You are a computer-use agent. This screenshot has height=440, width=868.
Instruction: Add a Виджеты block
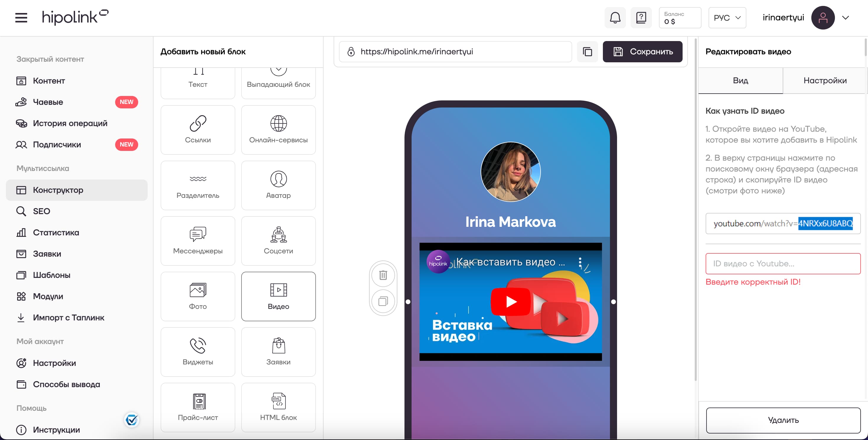(198, 352)
